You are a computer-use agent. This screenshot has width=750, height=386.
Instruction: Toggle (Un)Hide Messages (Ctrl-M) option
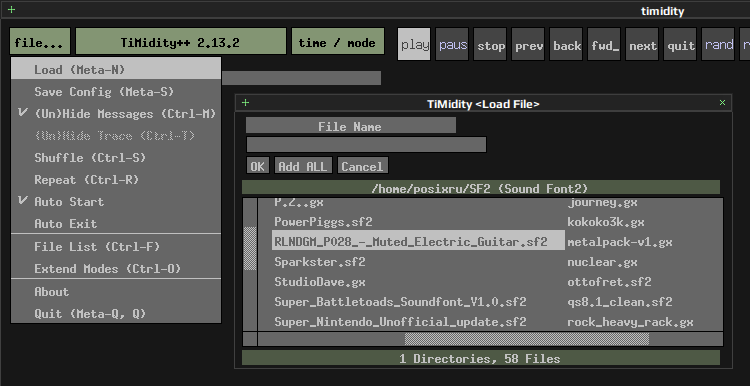pyautogui.click(x=116, y=114)
